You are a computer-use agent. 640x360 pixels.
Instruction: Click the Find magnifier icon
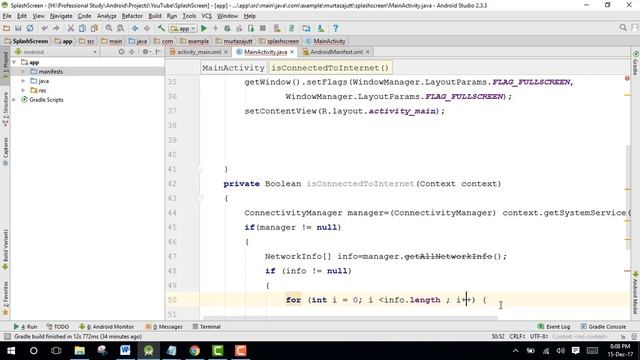[x=109, y=28]
